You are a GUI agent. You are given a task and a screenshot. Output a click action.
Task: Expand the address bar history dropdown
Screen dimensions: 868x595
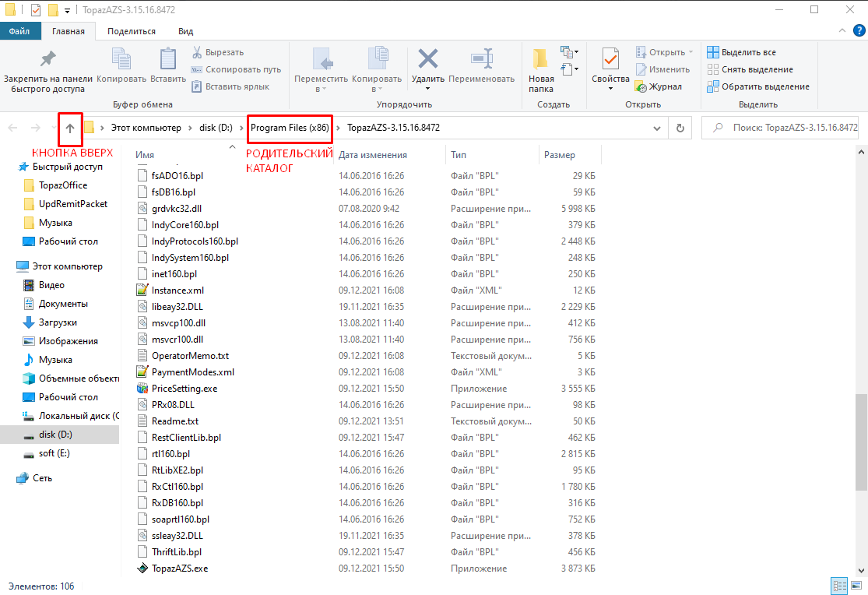tap(656, 128)
